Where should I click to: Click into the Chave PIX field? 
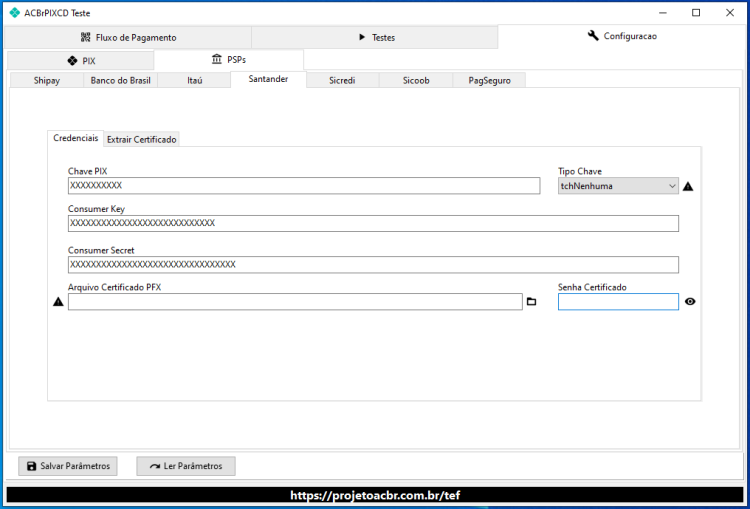(304, 186)
